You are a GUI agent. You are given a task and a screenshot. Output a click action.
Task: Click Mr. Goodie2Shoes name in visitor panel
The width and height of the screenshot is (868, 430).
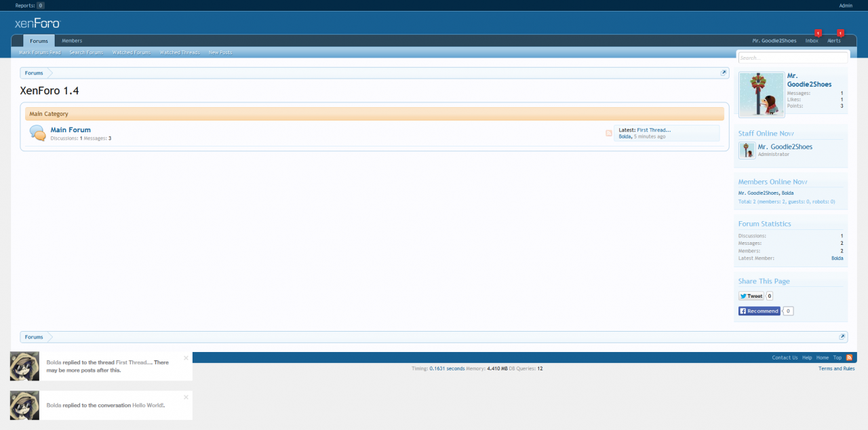pyautogui.click(x=809, y=80)
